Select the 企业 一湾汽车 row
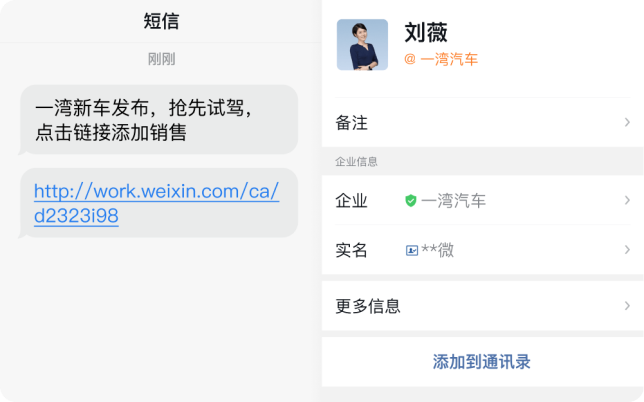644x402 pixels. (483, 200)
